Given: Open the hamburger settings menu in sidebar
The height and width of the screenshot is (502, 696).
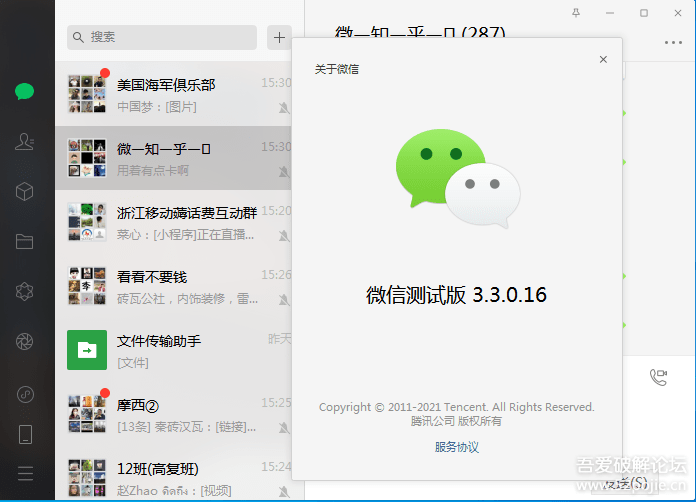Looking at the screenshot, I should (x=25, y=474).
